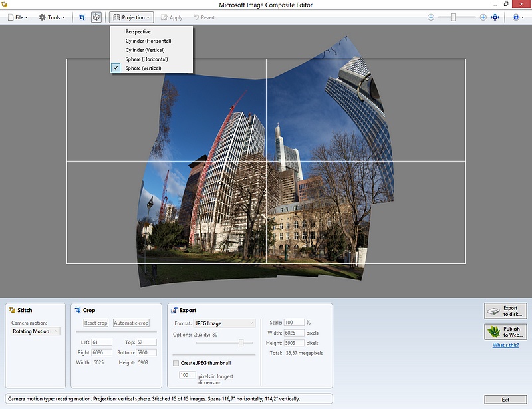Image resolution: width=532 pixels, height=409 pixels.
Task: Open the What's this? link
Action: (x=506, y=346)
